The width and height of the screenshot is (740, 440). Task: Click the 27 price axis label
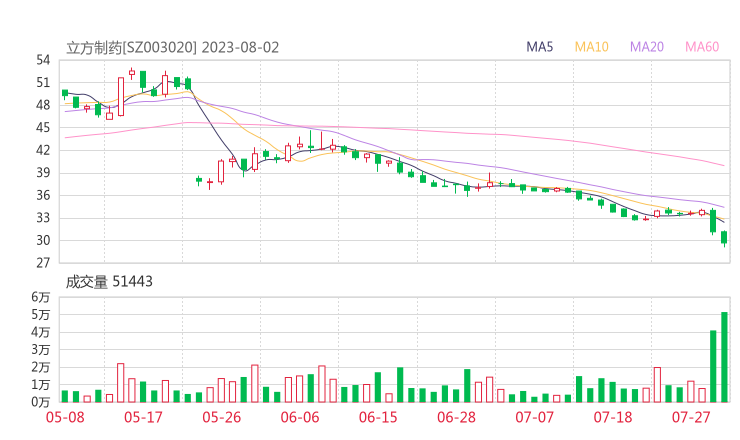[43, 262]
